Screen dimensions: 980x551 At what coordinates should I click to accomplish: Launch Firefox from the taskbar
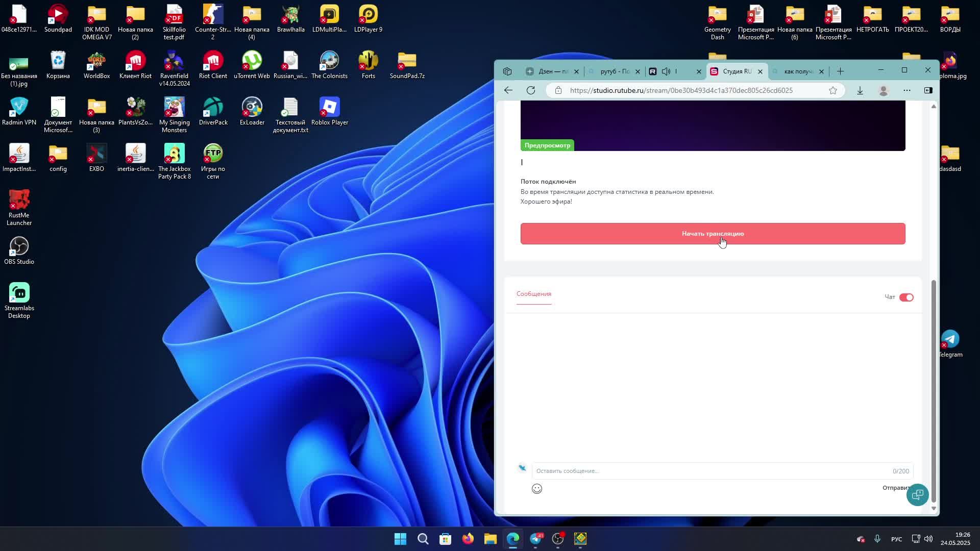point(468,539)
